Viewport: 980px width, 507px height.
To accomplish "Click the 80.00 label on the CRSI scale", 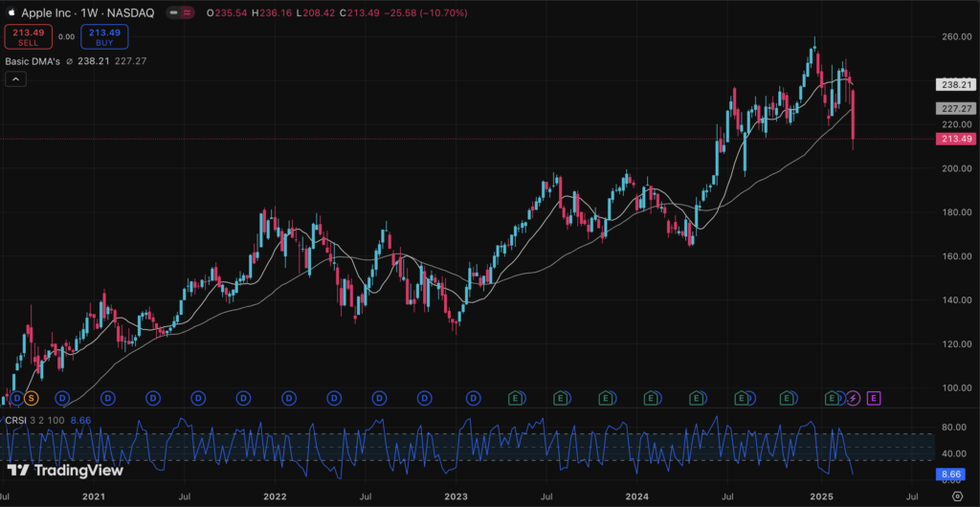I will coord(955,428).
